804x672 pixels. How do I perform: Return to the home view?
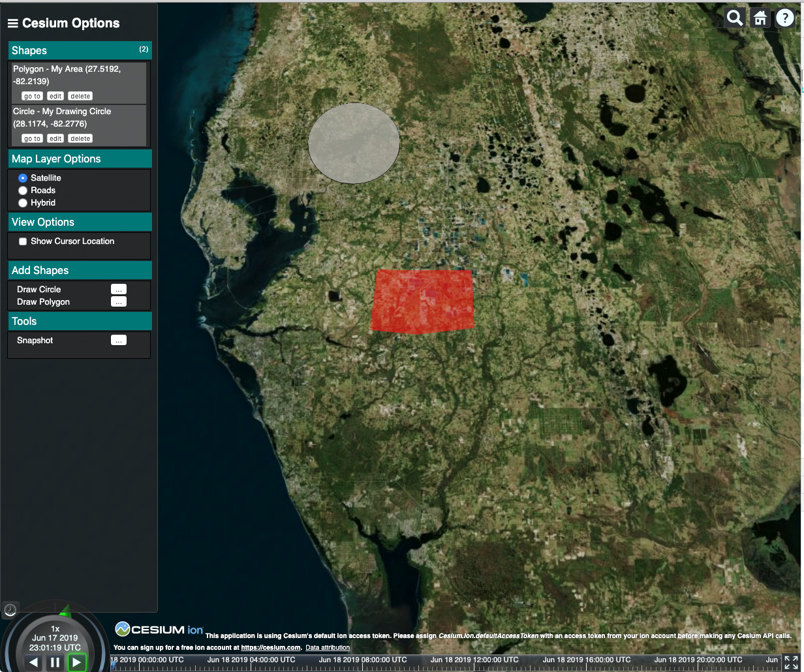tap(760, 18)
